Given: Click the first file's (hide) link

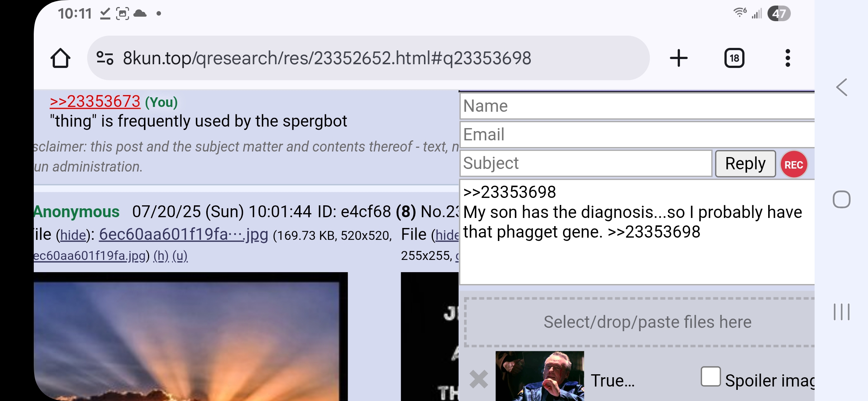Looking at the screenshot, I should (73, 235).
